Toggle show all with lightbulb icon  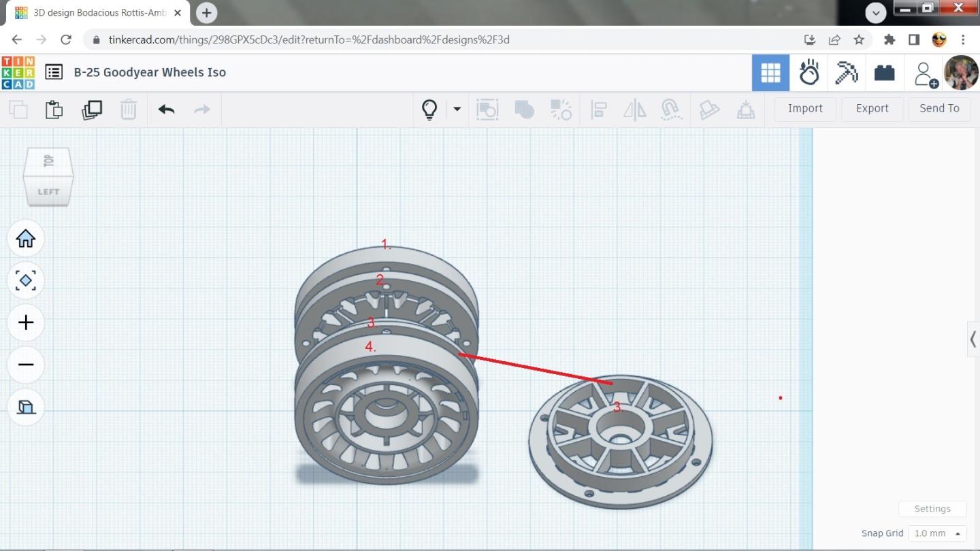[429, 110]
